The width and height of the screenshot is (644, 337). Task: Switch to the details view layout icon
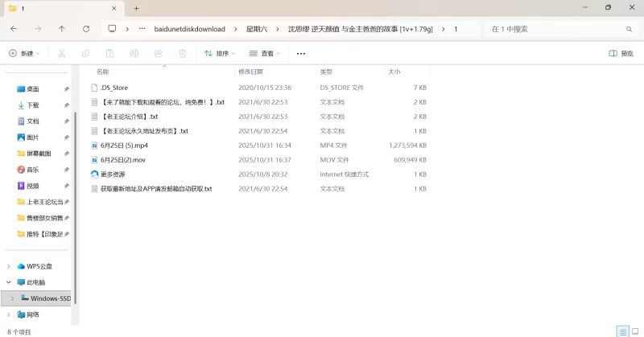(622, 331)
